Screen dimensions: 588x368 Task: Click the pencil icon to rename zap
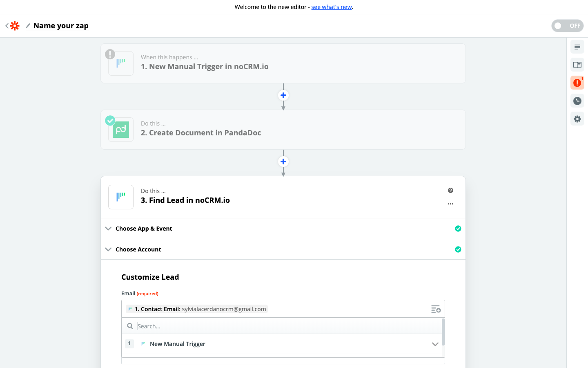click(28, 26)
